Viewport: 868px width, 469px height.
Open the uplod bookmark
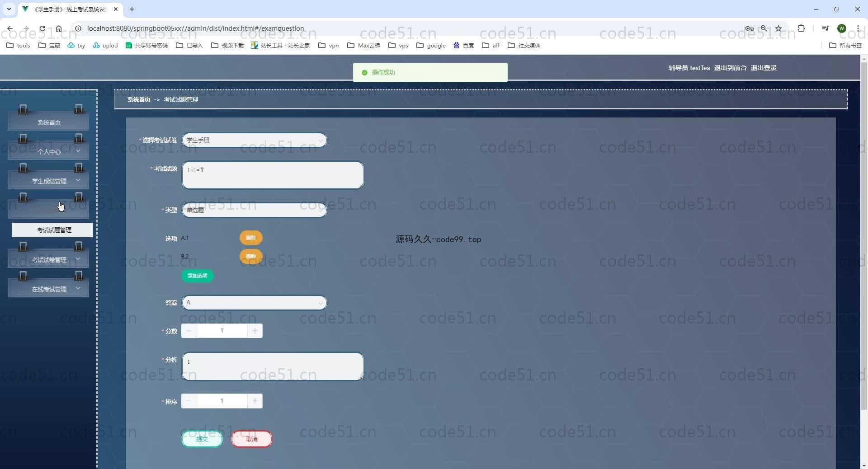pyautogui.click(x=105, y=45)
